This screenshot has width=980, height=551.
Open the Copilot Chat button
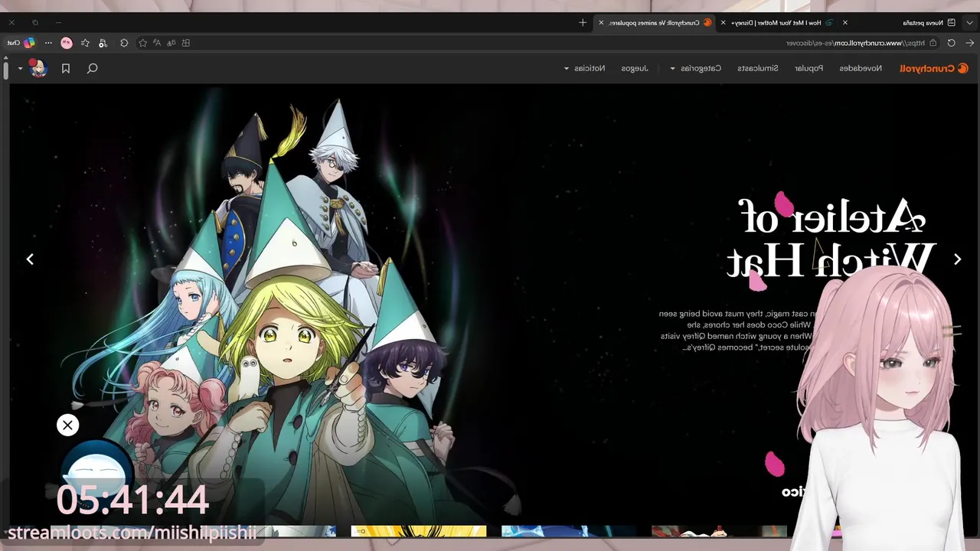pos(21,43)
